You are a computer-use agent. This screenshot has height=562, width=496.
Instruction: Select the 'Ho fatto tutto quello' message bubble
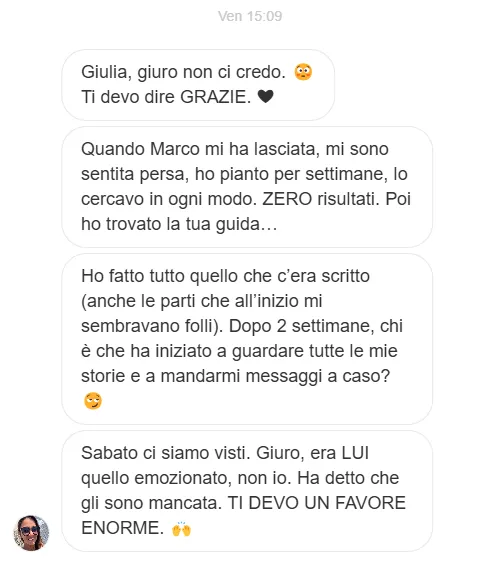tap(247, 339)
